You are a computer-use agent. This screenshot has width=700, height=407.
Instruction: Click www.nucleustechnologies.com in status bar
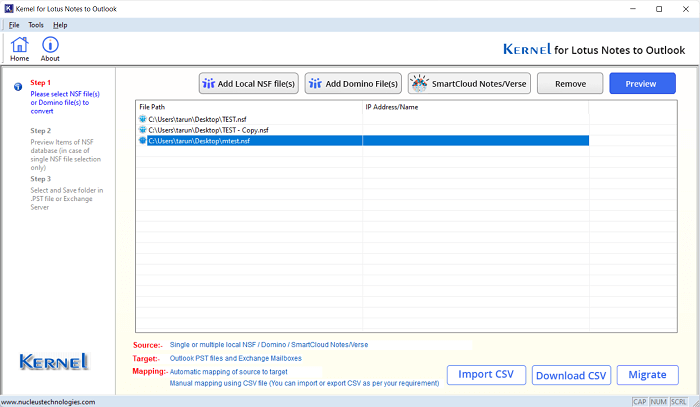coord(48,402)
